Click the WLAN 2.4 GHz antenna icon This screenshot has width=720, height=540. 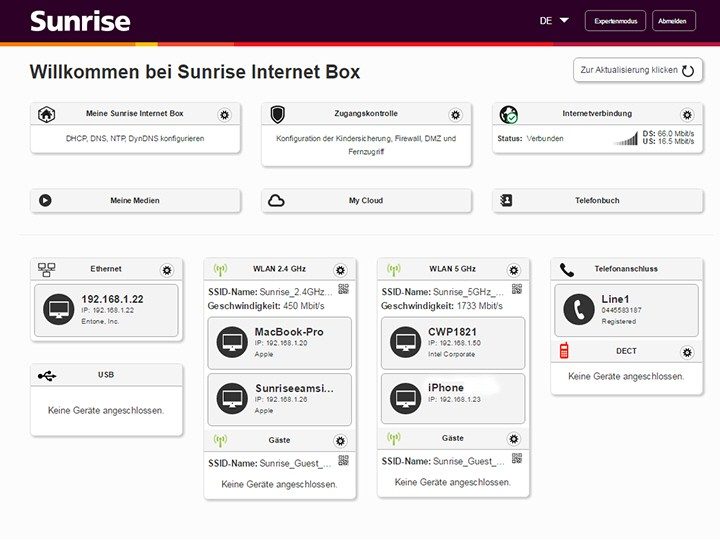tap(220, 270)
